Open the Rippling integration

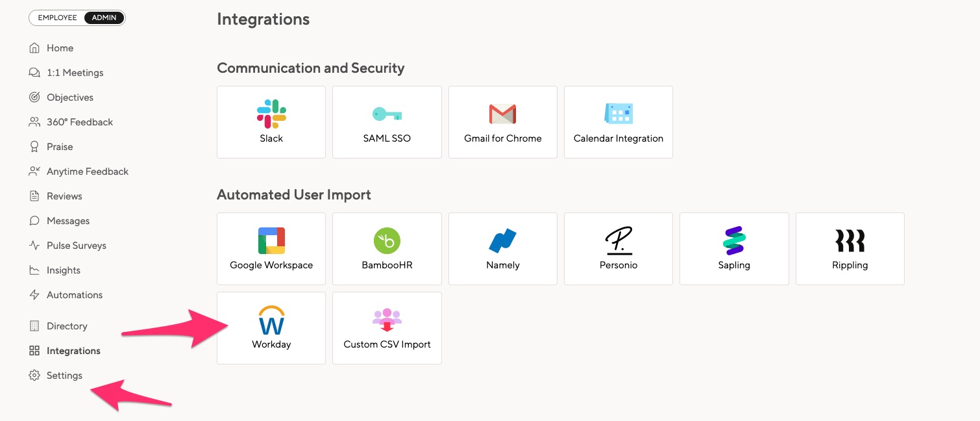pos(850,248)
